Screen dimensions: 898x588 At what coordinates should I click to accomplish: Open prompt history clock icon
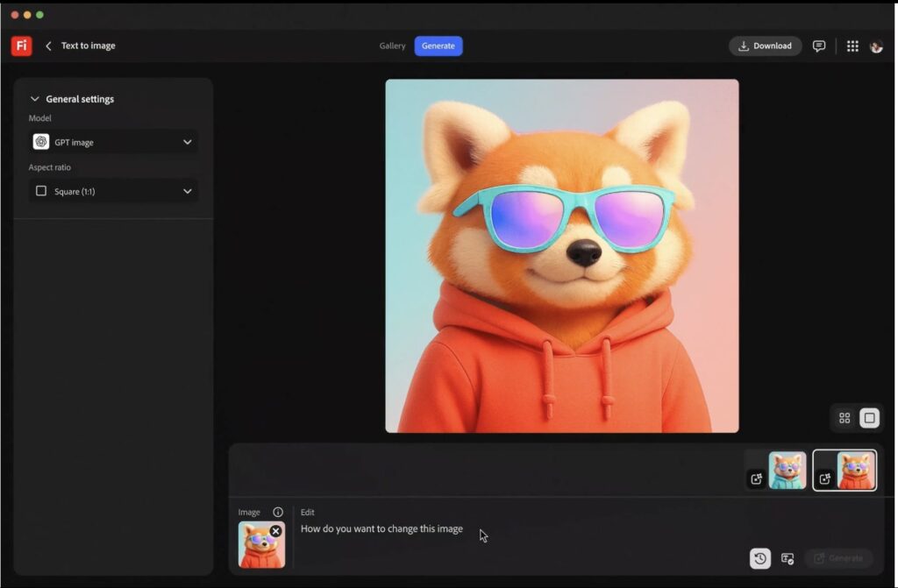[x=760, y=558]
